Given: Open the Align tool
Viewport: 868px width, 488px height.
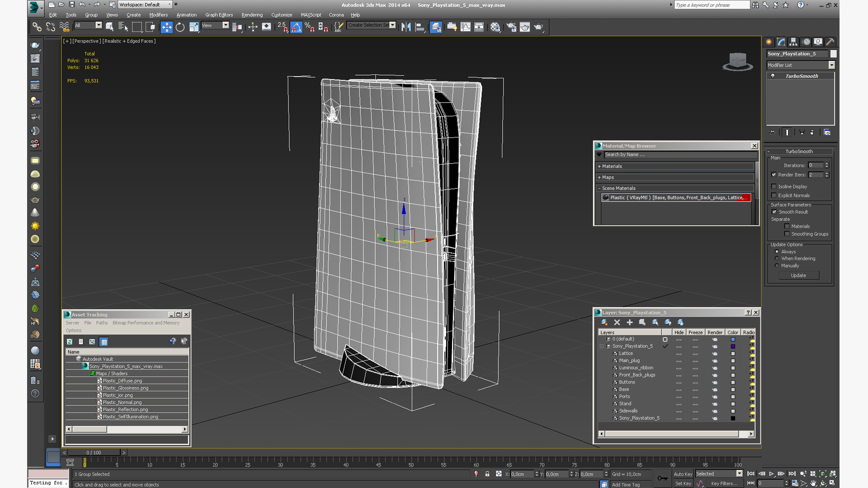Looking at the screenshot, I should [x=420, y=27].
